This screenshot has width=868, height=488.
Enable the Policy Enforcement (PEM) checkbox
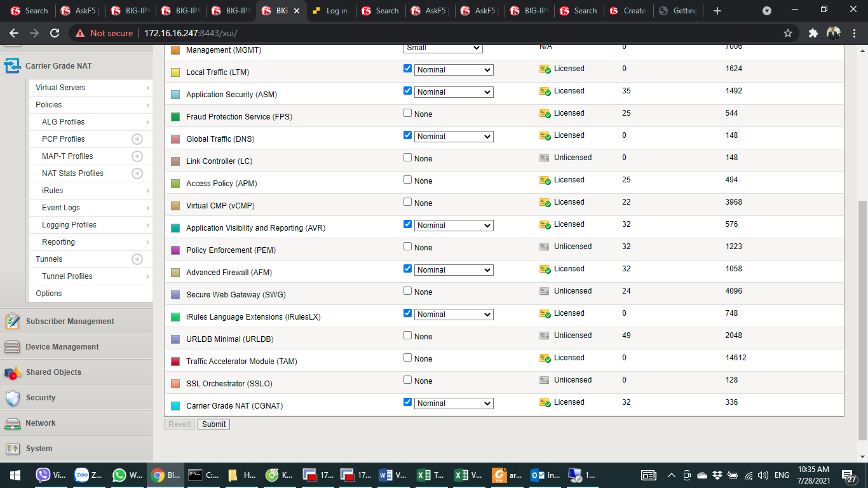pos(408,247)
